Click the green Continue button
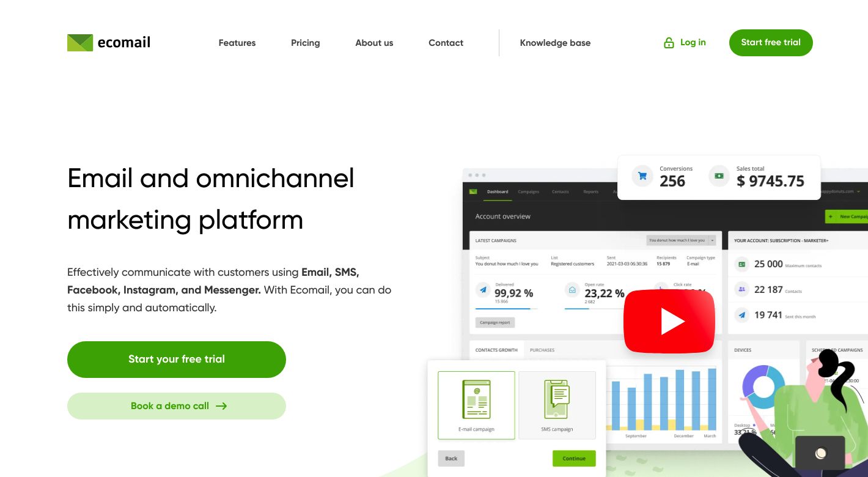The width and height of the screenshot is (868, 477). tap(574, 458)
